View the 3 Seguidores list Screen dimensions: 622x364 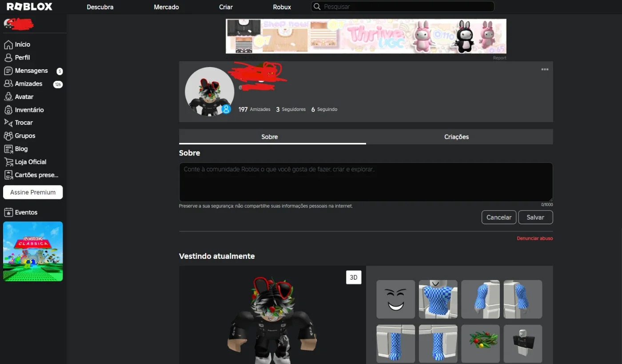pos(291,109)
